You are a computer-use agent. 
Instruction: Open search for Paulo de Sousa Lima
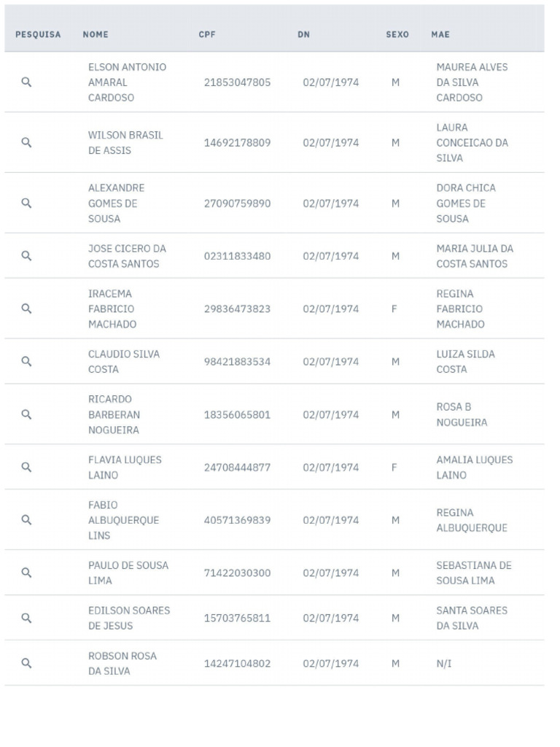(x=27, y=573)
